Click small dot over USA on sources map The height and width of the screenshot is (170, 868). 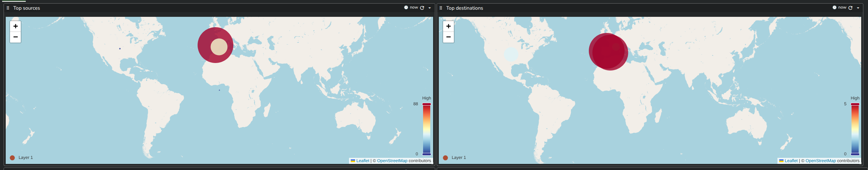(x=120, y=49)
